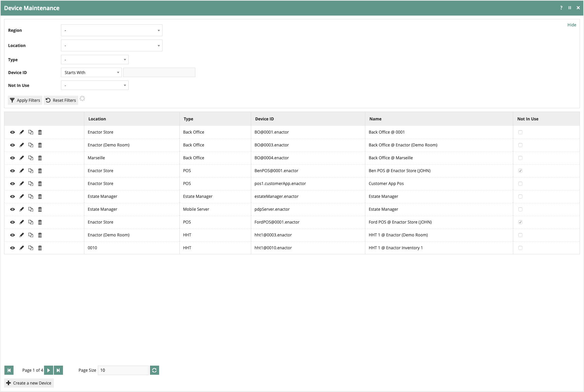
Task: Expand the Type filter dropdown
Action: (x=95, y=60)
